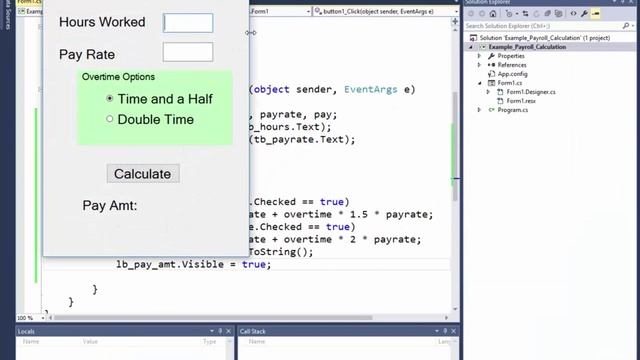Click the Forward arrow in Solution Explorer toolbar
Viewport: 640px width, 360px height.
[482, 13]
